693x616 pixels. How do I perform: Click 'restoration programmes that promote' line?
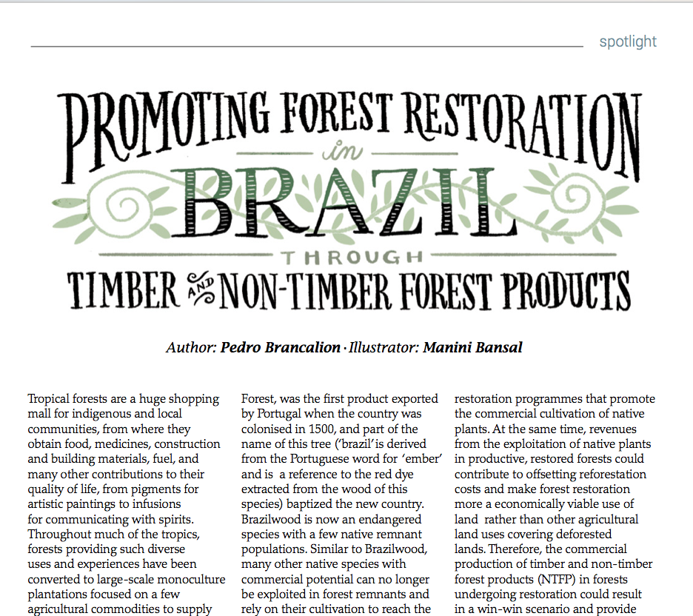(x=555, y=398)
